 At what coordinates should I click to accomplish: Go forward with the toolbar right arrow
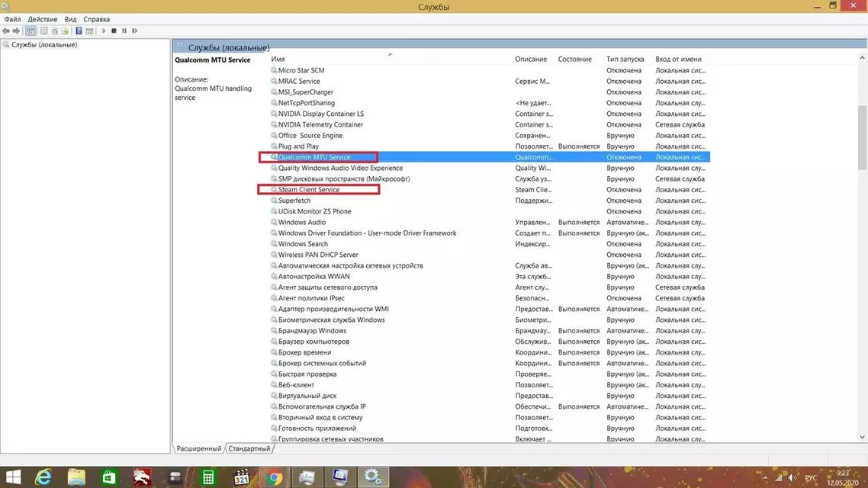[x=16, y=31]
